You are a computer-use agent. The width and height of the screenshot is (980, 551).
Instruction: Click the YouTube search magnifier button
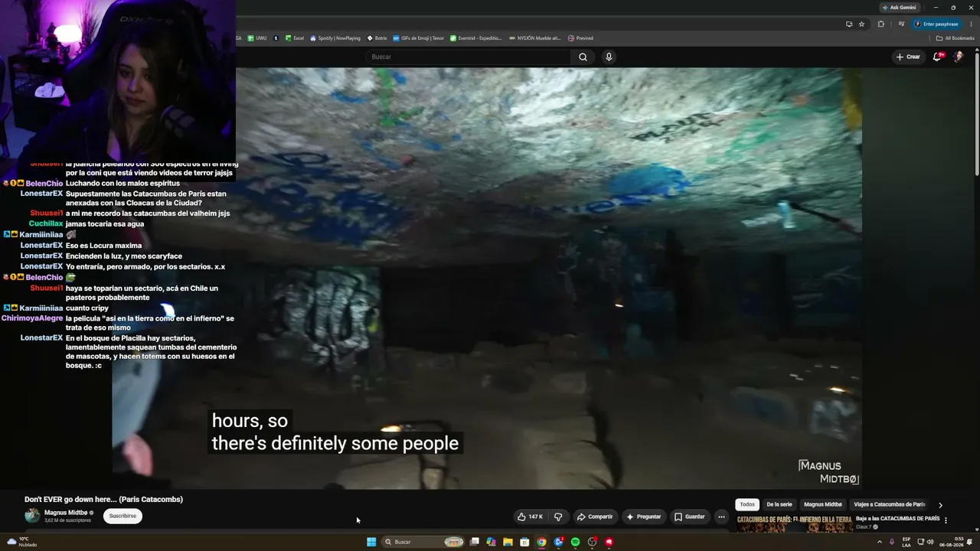[x=583, y=57]
